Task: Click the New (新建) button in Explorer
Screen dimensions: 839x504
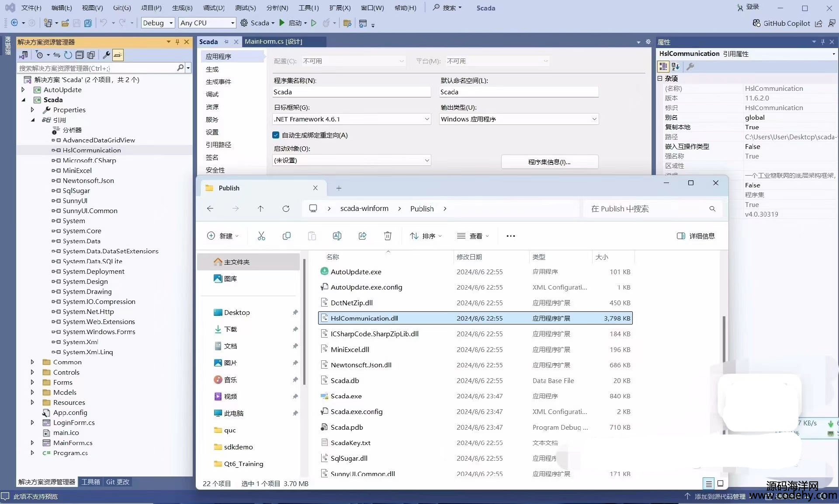Action: [x=223, y=236]
